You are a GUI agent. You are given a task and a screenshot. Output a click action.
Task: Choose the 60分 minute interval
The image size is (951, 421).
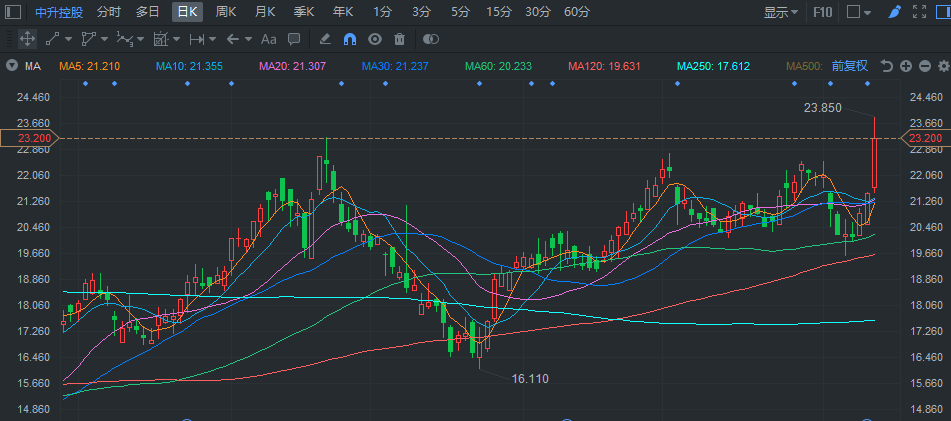(576, 12)
